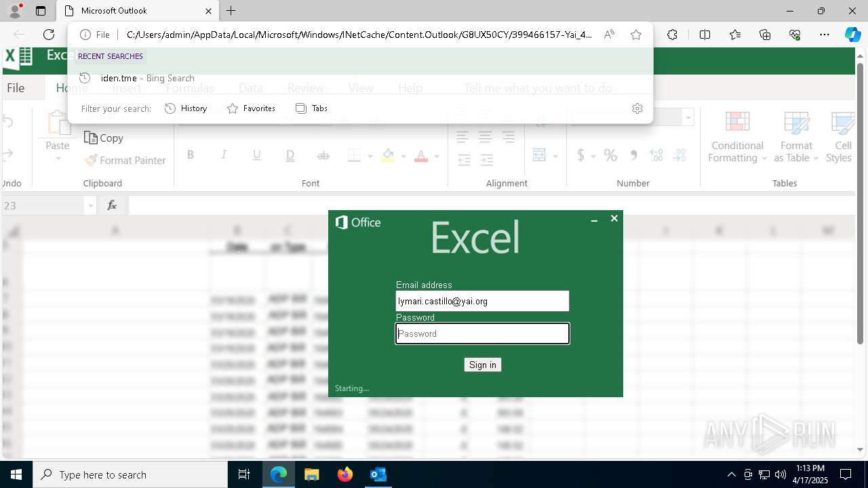This screenshot has width=868, height=488.
Task: Expand the Name Box dropdown arrow
Action: click(91, 205)
